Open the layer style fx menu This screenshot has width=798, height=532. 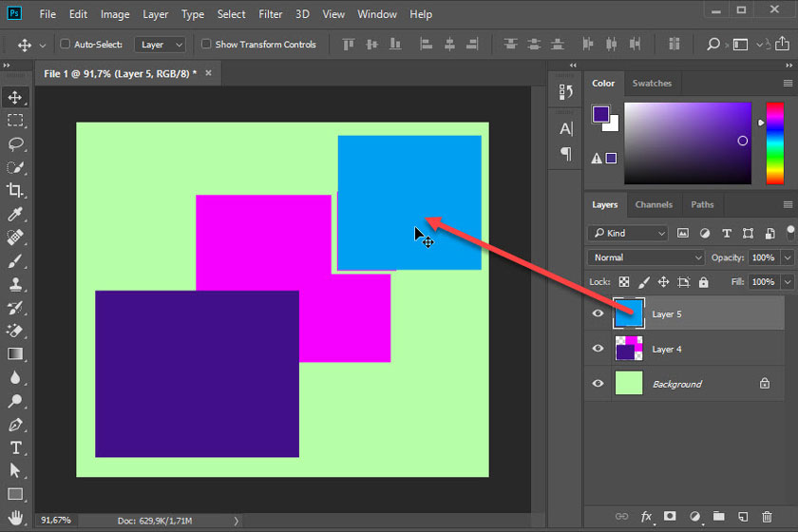[x=646, y=517]
